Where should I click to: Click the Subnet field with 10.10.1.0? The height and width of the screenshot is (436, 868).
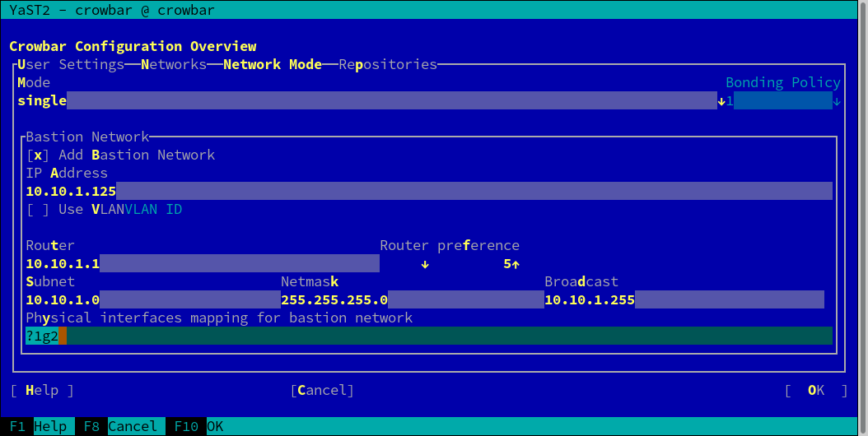pos(152,299)
